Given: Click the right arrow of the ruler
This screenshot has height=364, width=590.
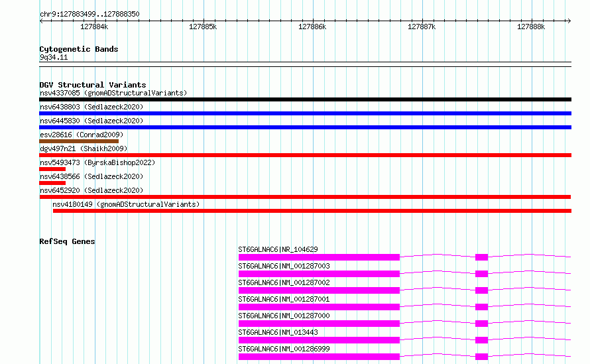Looking at the screenshot, I should pyautogui.click(x=569, y=21).
